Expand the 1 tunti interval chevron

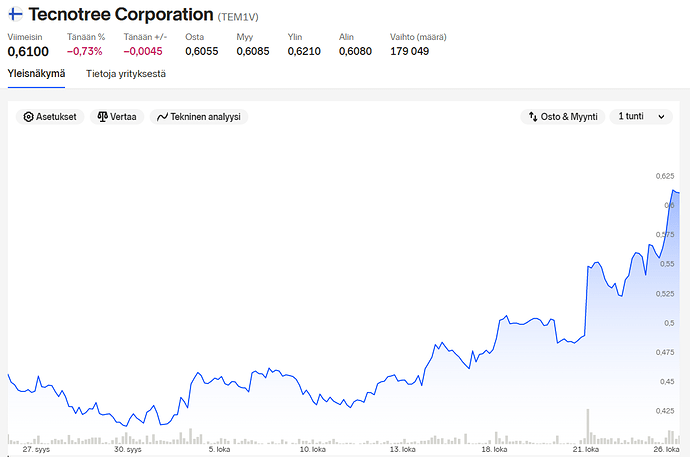661,117
